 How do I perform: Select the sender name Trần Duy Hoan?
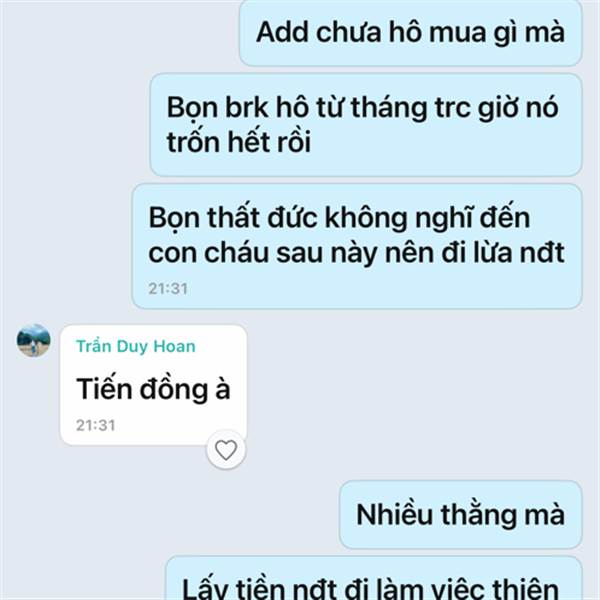tap(136, 346)
